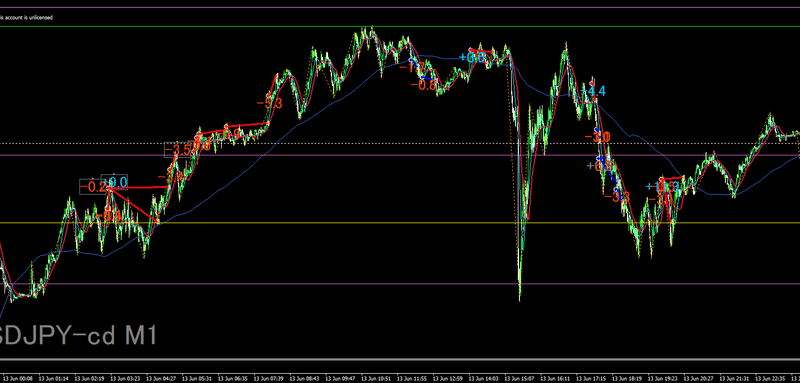Select the white dotted horizontal price line
This screenshot has width=800, height=383.
pyautogui.click(x=400, y=143)
